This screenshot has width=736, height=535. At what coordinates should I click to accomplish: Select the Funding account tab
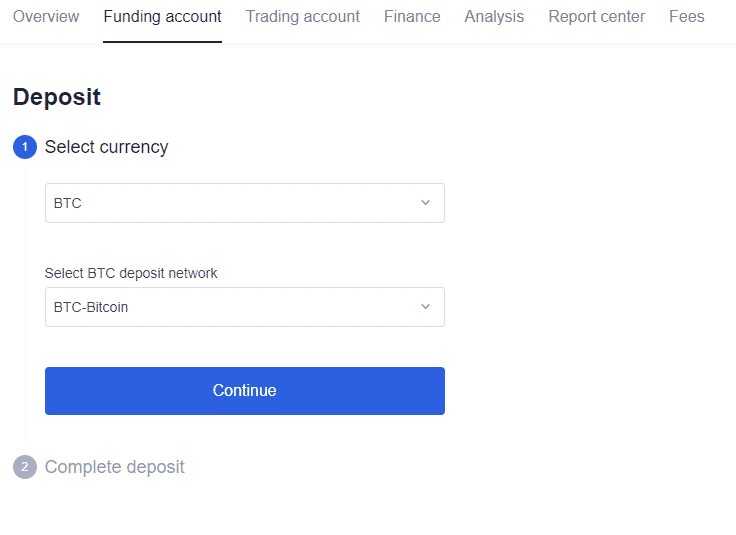tap(162, 17)
